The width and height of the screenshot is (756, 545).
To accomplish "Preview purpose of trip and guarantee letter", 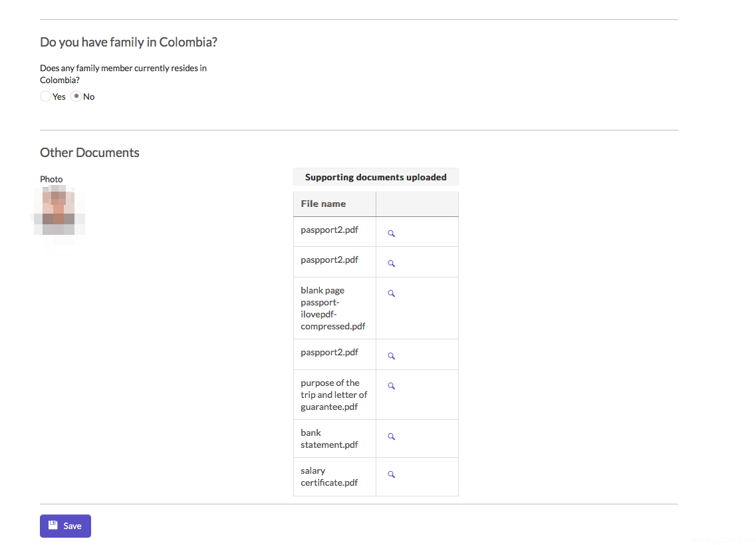I will tap(392, 386).
